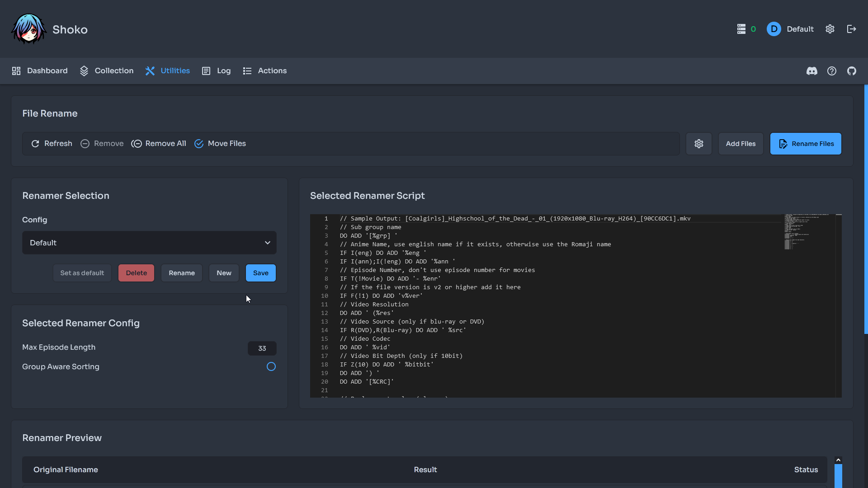Viewport: 868px width, 488px height.
Task: Open the Discord link icon
Action: [811, 71]
